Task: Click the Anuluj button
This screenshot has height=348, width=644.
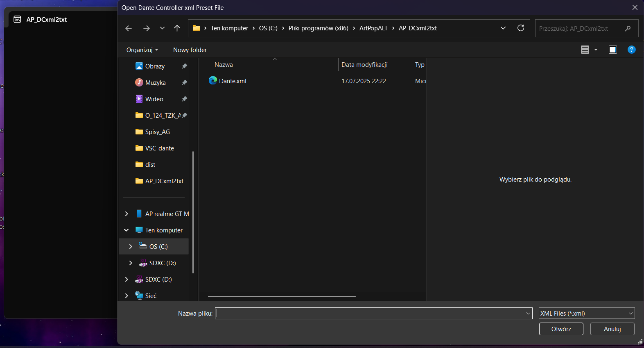Action: (612, 329)
